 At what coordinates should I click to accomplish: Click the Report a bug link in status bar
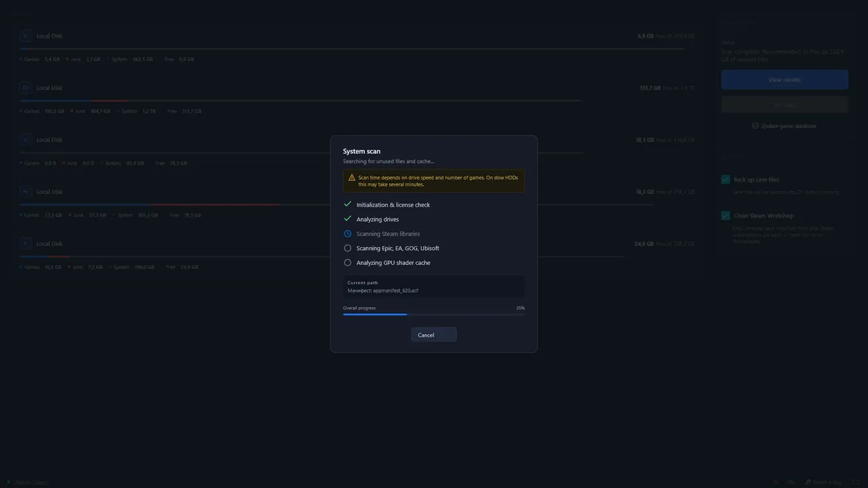tap(823, 483)
